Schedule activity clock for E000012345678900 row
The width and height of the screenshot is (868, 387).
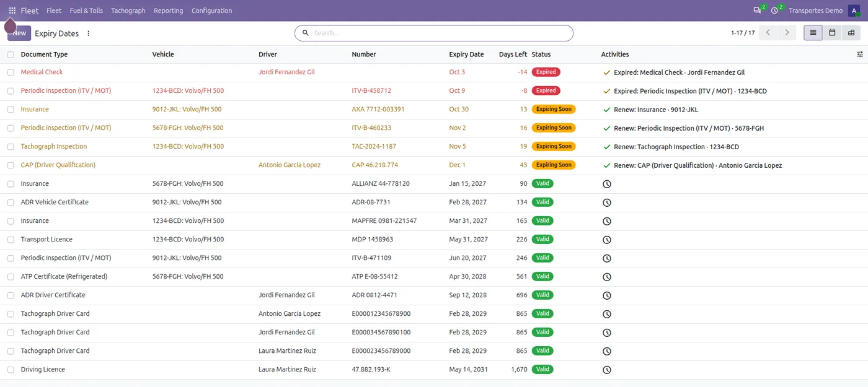(x=607, y=314)
